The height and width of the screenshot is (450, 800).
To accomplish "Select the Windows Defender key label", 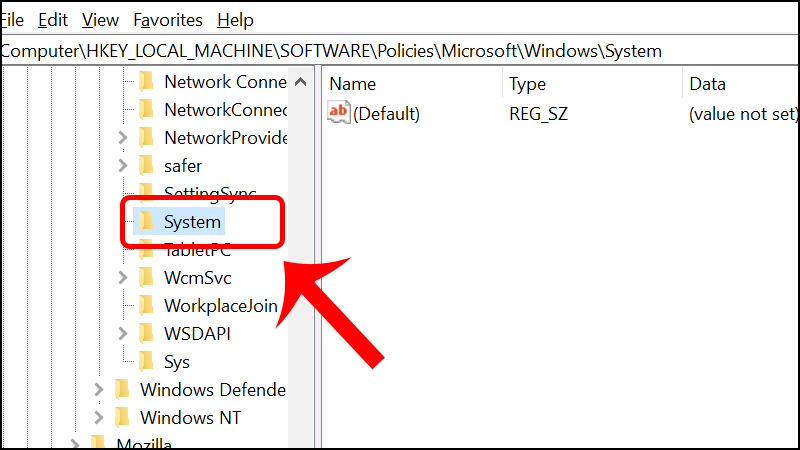I will [x=213, y=390].
